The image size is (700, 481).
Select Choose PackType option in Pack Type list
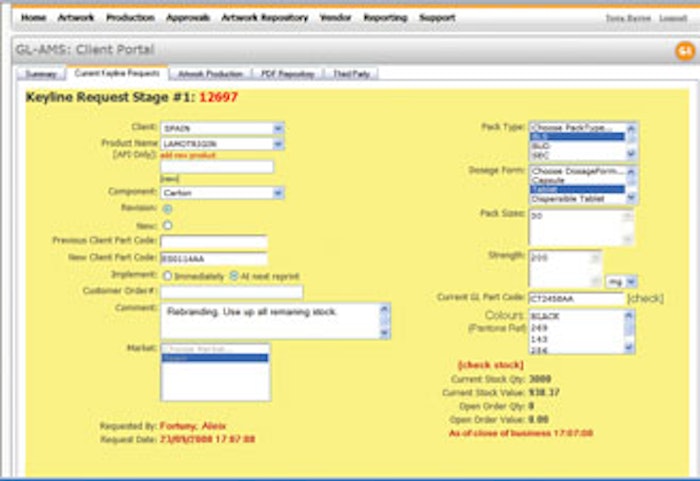(577, 128)
